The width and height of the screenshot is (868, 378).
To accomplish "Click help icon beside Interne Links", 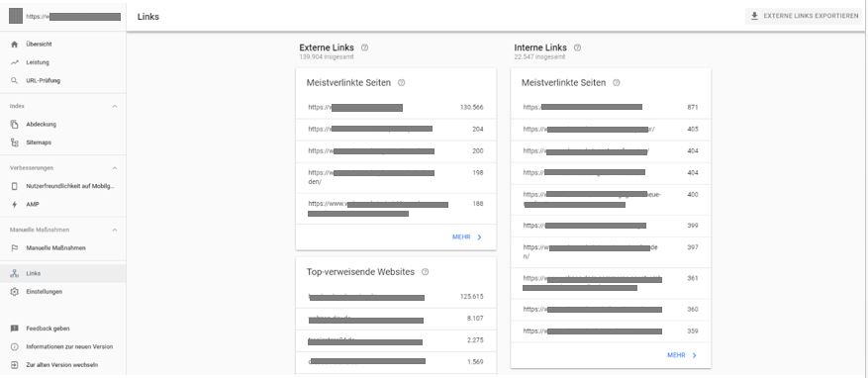I will (577, 47).
